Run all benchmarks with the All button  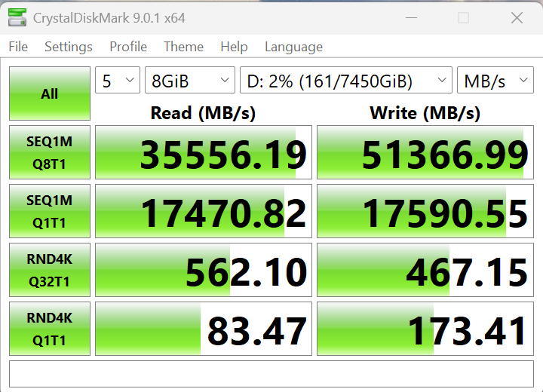point(50,93)
